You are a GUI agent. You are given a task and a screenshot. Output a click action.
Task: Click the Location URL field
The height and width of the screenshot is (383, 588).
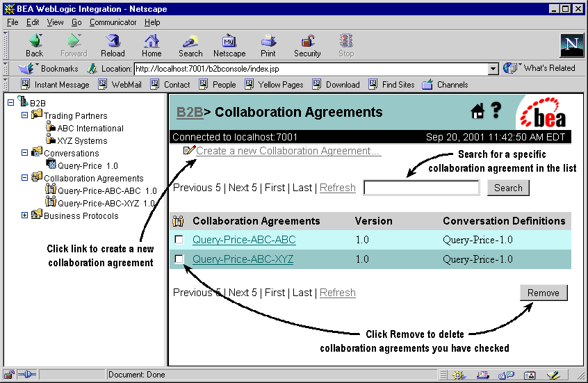(311, 69)
